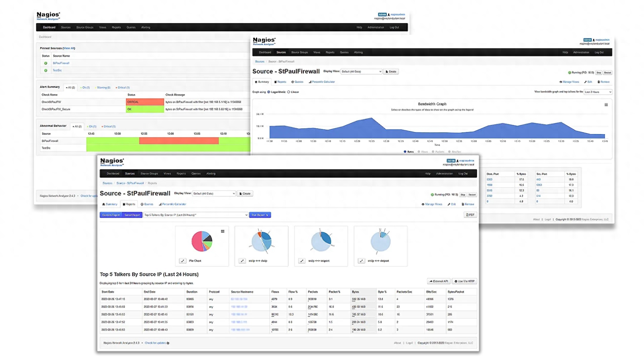Open the Bandwidth Graph hamburger menu
Image resolution: width=644 pixels, height=362 pixels.
(606, 105)
